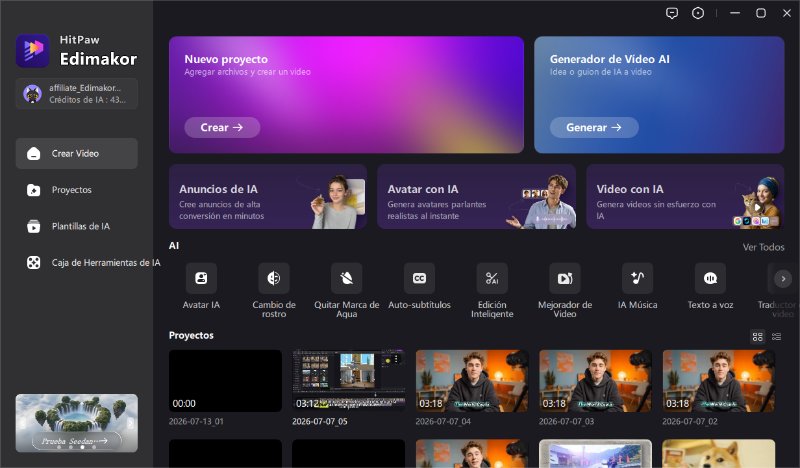Open the Shiba dog project thumbnail
This screenshot has height=468, width=800.
tap(719, 453)
